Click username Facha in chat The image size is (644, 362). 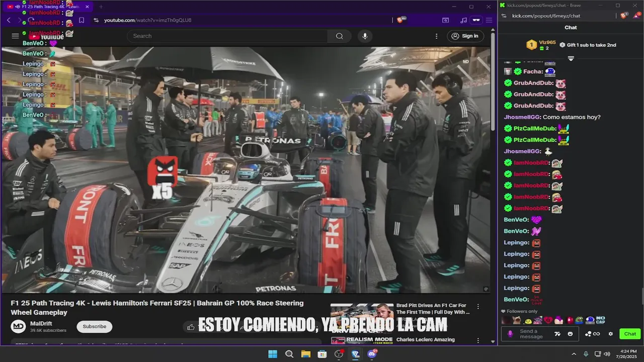[532, 71]
